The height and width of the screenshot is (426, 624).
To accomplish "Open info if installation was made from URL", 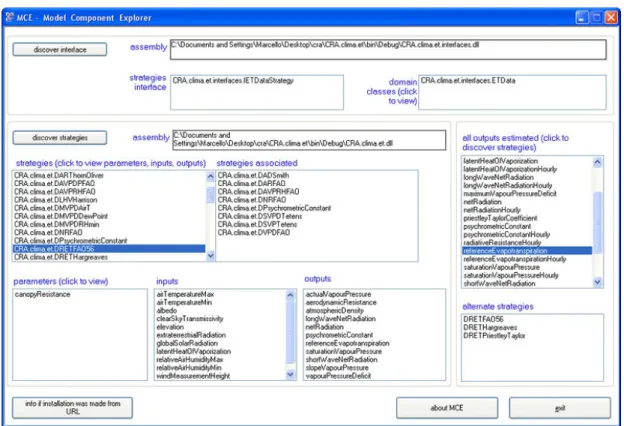I will coord(72,408).
